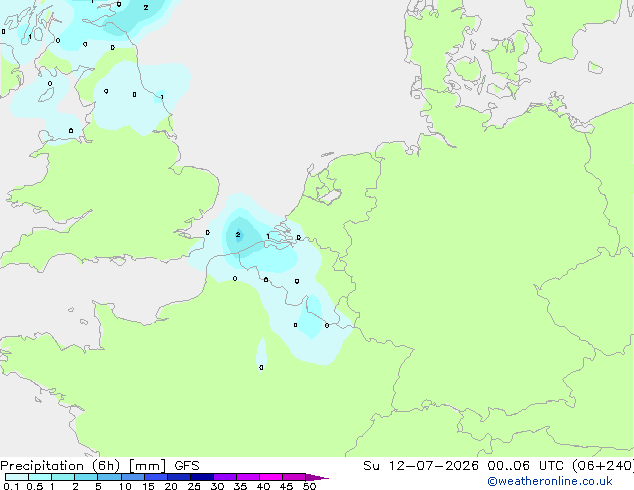Select the 25 to 30 mm legend swatch
Viewport: 634px width, 490px height.
click(201, 477)
